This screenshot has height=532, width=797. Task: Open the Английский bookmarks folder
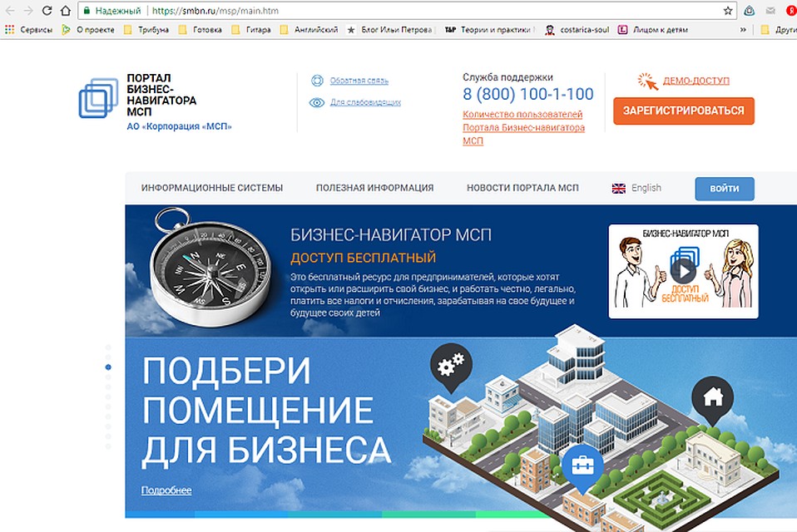tap(309, 30)
